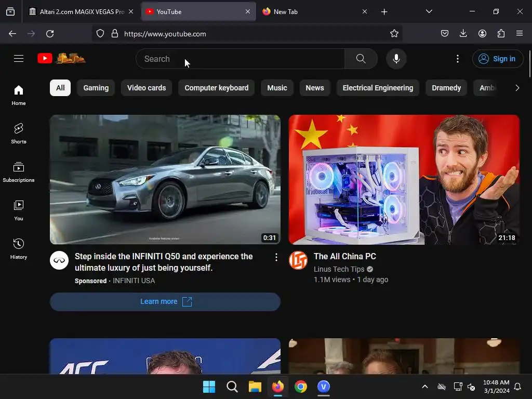The image size is (532, 399).
Task: Open Google Chrome from taskbar
Action: click(301, 387)
